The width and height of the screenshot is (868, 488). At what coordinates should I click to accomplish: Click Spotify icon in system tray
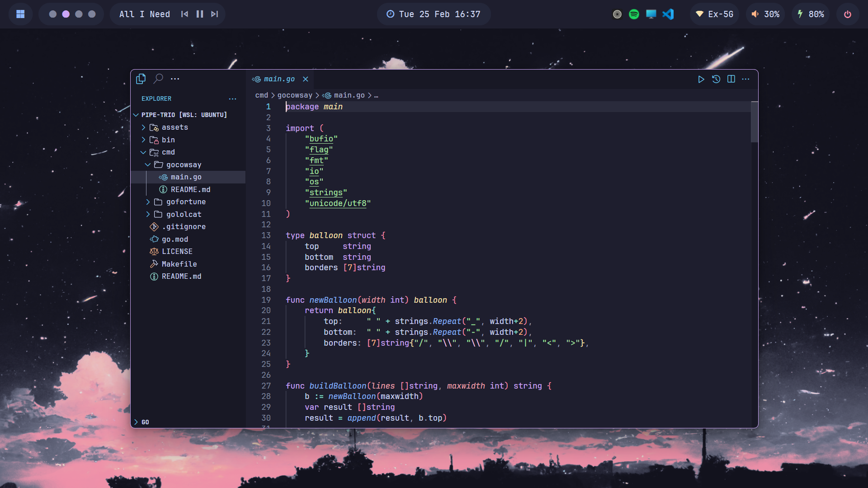coord(634,14)
